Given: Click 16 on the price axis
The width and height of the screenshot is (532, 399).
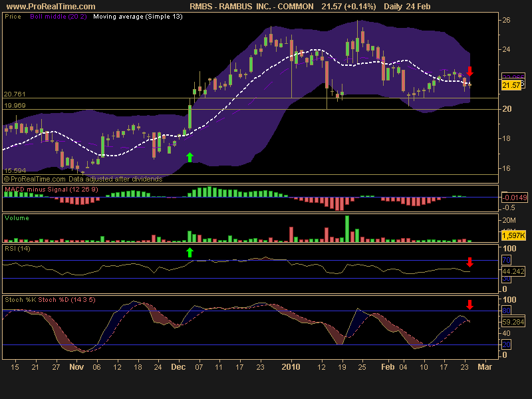Looking at the screenshot, I should click(x=506, y=168).
